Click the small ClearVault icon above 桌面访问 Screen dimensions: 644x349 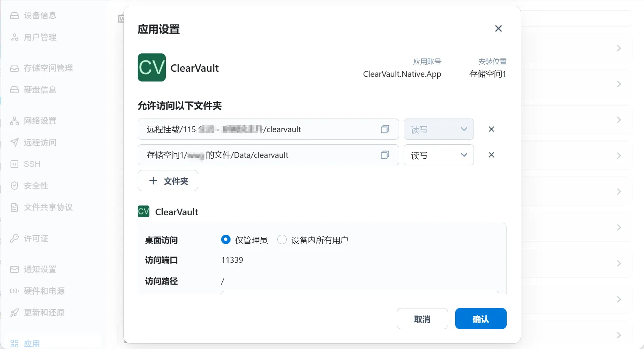coord(144,211)
